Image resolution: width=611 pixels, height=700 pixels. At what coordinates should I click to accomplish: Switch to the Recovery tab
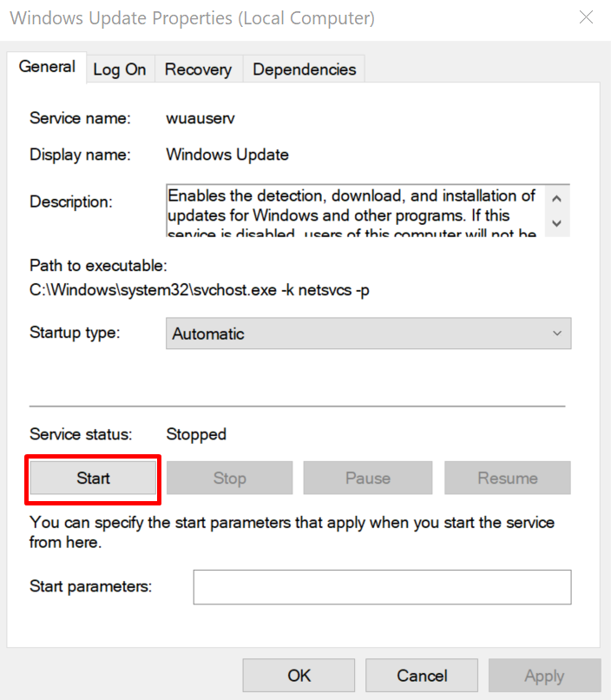coord(198,69)
